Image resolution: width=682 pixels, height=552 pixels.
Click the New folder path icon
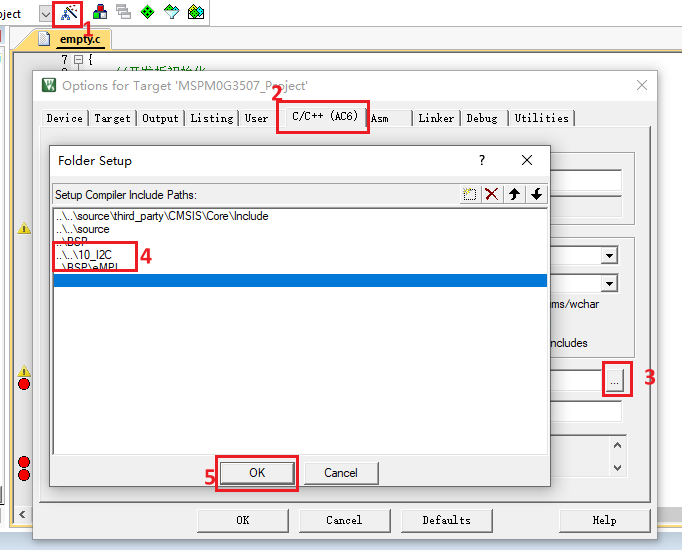[470, 194]
